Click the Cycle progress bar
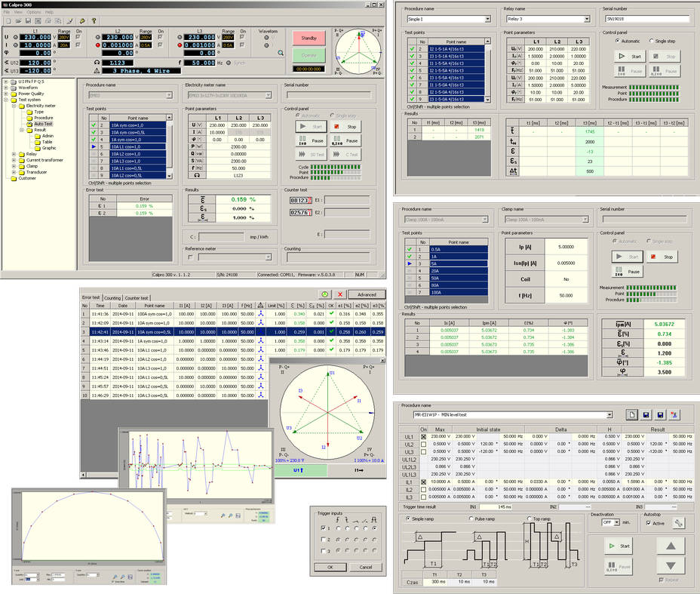This screenshot has width=700, height=594. 336,167
